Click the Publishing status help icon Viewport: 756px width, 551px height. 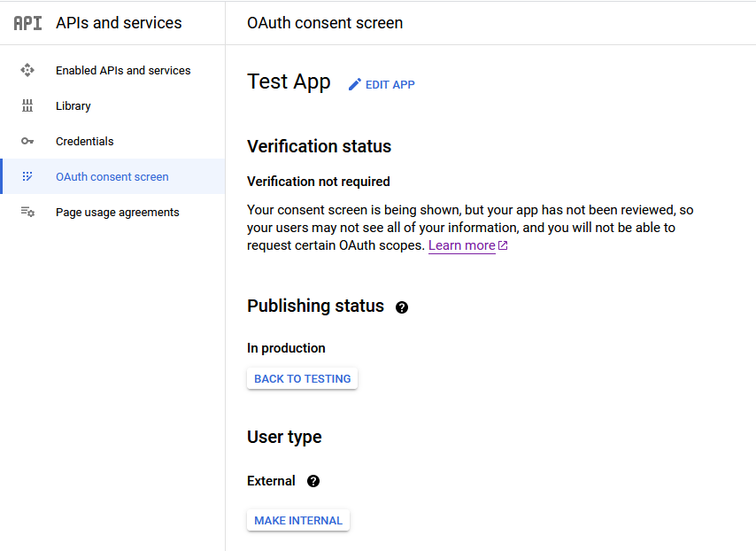coord(402,307)
